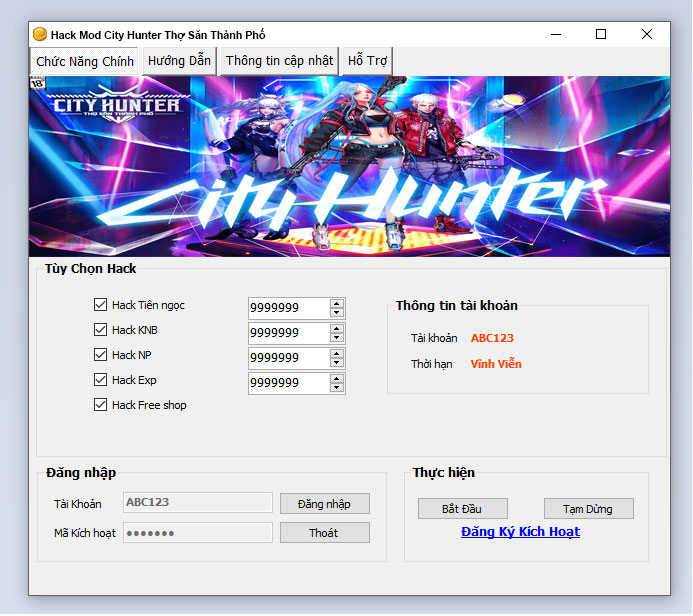Click the account name ABC123 in red
The image size is (693, 616).
click(x=492, y=338)
